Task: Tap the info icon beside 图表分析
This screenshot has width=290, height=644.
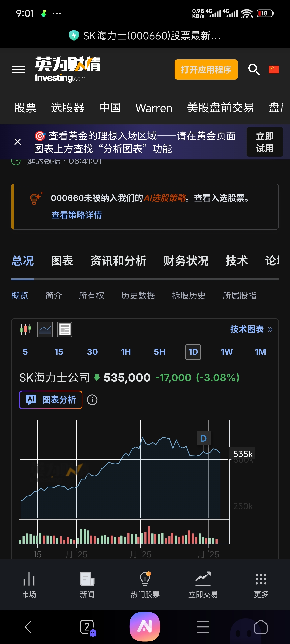Action: (92, 400)
